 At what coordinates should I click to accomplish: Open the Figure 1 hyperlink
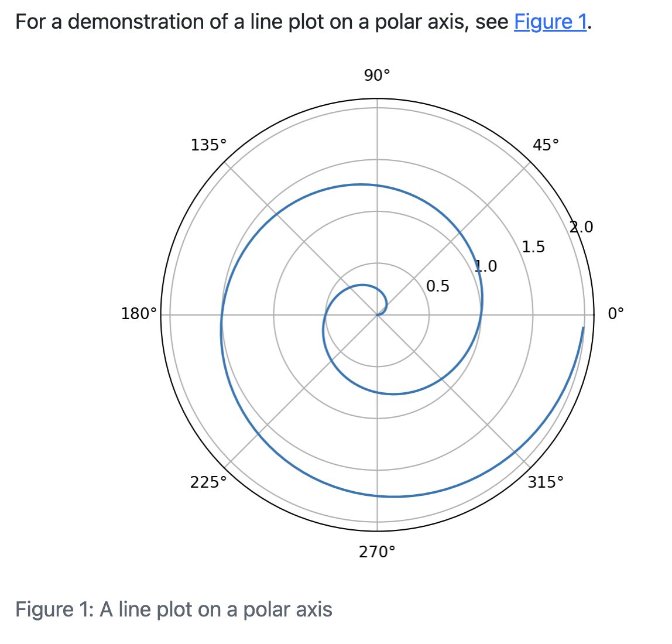[x=550, y=22]
